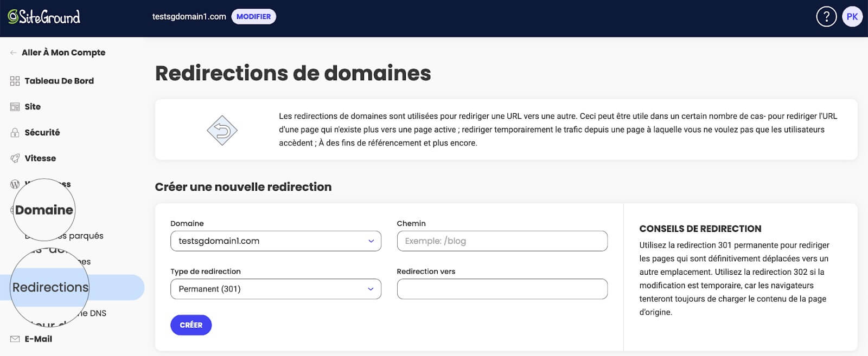Viewport: 868px width, 356px height.
Task: Click the testsgdomain1.com header text
Action: (189, 17)
